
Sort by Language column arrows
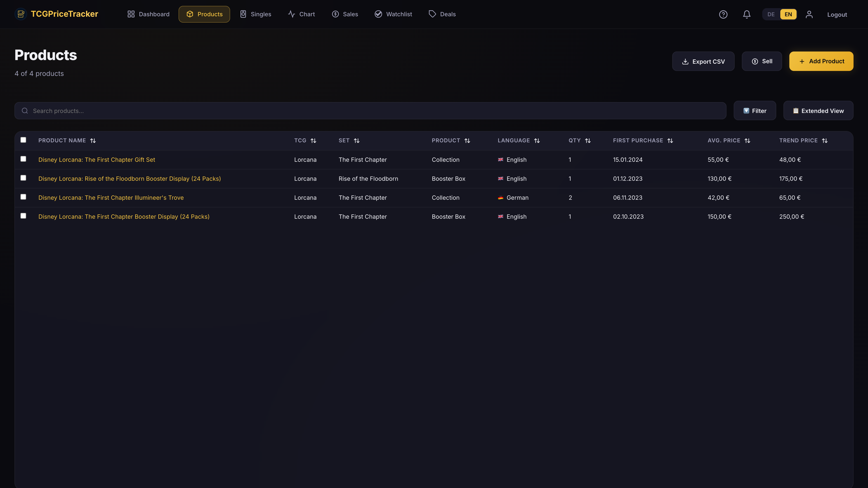tap(537, 141)
